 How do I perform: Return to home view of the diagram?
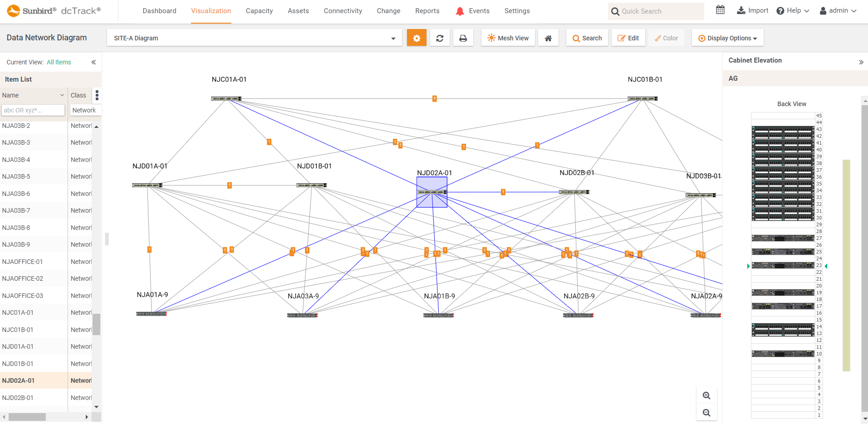[x=548, y=38]
